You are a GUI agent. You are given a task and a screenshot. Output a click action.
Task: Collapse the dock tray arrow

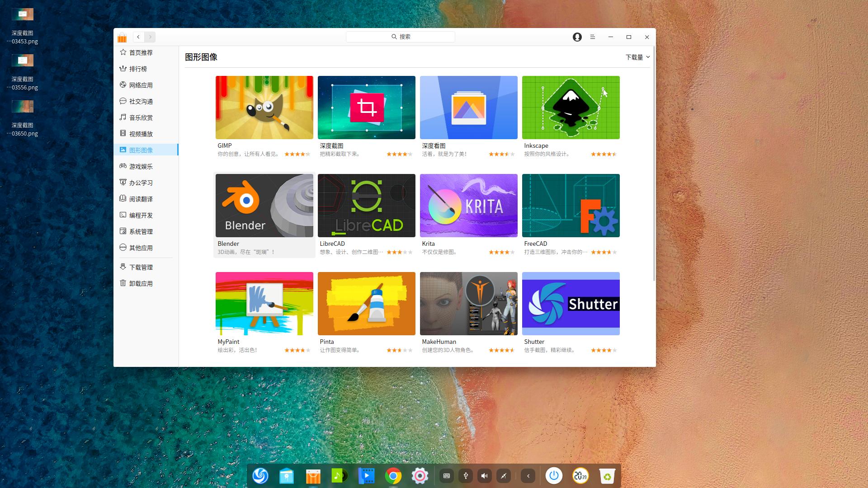click(528, 476)
